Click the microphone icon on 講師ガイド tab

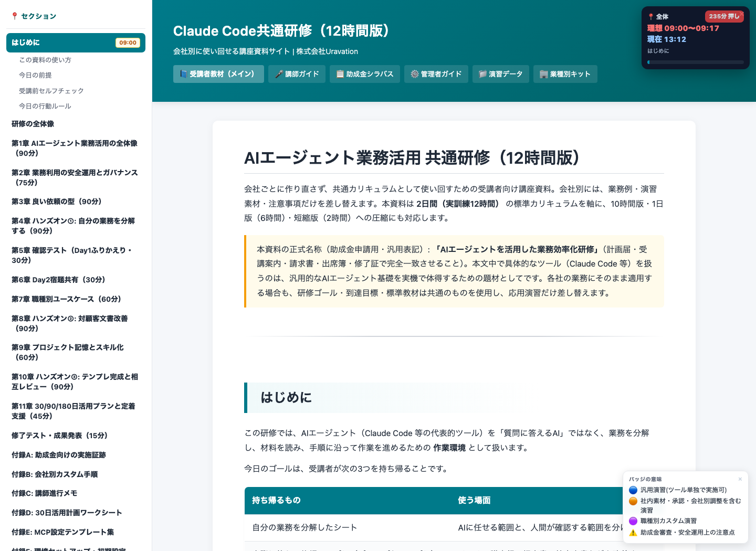(x=279, y=74)
